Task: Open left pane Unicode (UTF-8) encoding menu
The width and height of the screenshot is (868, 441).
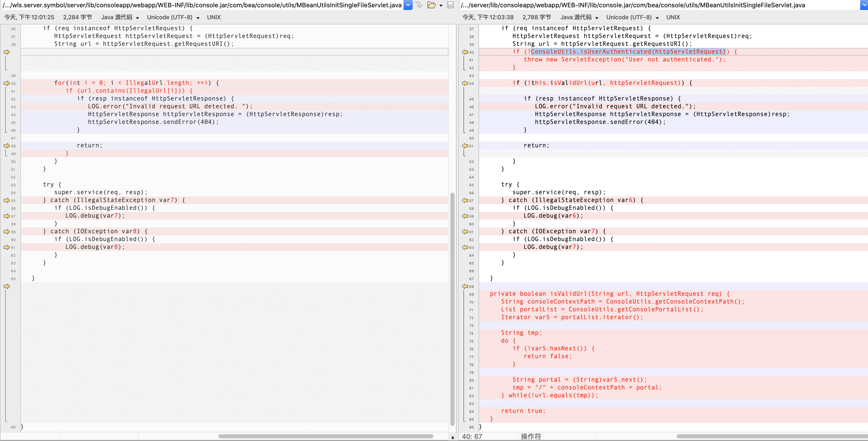Action: pyautogui.click(x=173, y=17)
